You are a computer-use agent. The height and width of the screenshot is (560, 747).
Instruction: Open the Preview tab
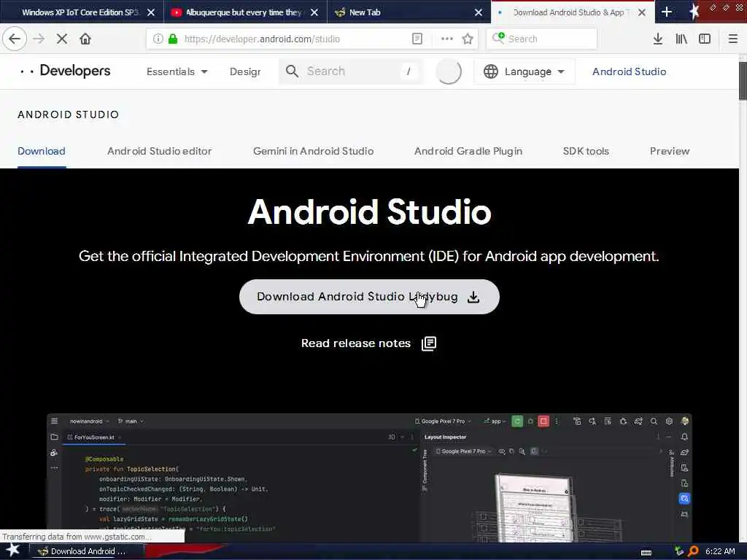pyautogui.click(x=670, y=151)
